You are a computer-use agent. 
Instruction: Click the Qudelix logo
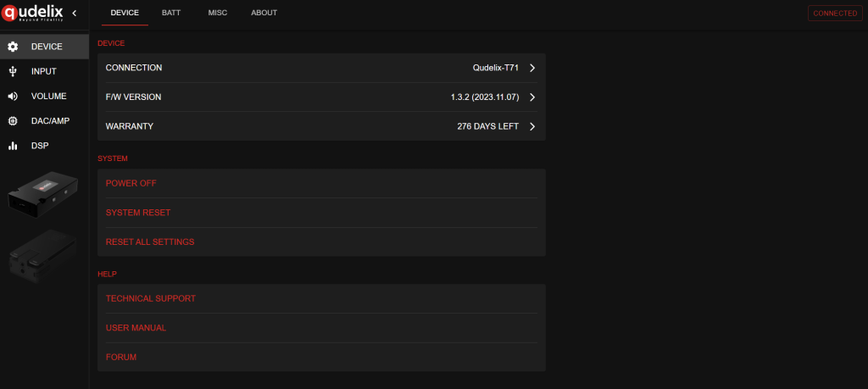click(x=33, y=12)
